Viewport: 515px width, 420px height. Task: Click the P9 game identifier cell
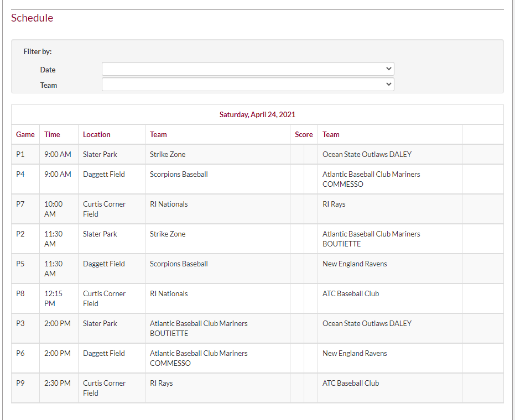(20, 383)
